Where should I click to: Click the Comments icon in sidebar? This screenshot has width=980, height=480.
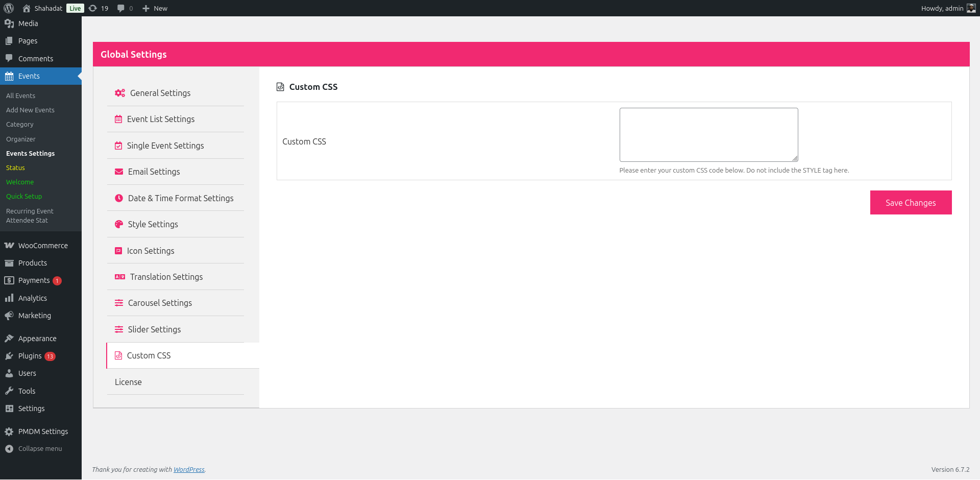9,58
